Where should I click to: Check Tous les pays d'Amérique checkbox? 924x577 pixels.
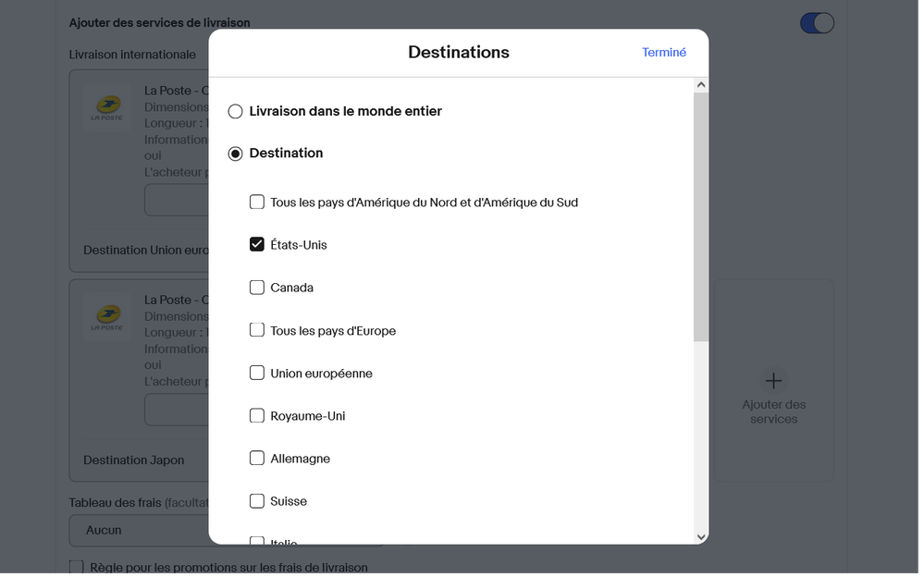pos(258,203)
